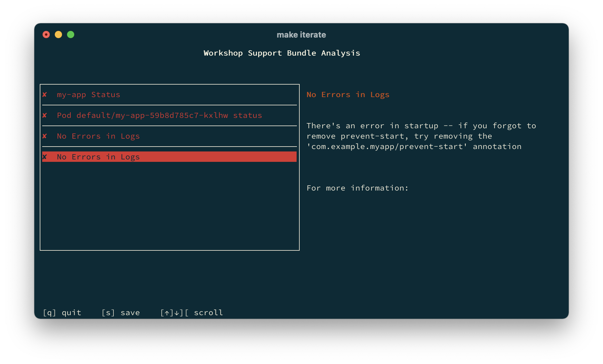603x364 pixels.
Task: Click the down arrow scroll icon in footer
Action: point(177,312)
